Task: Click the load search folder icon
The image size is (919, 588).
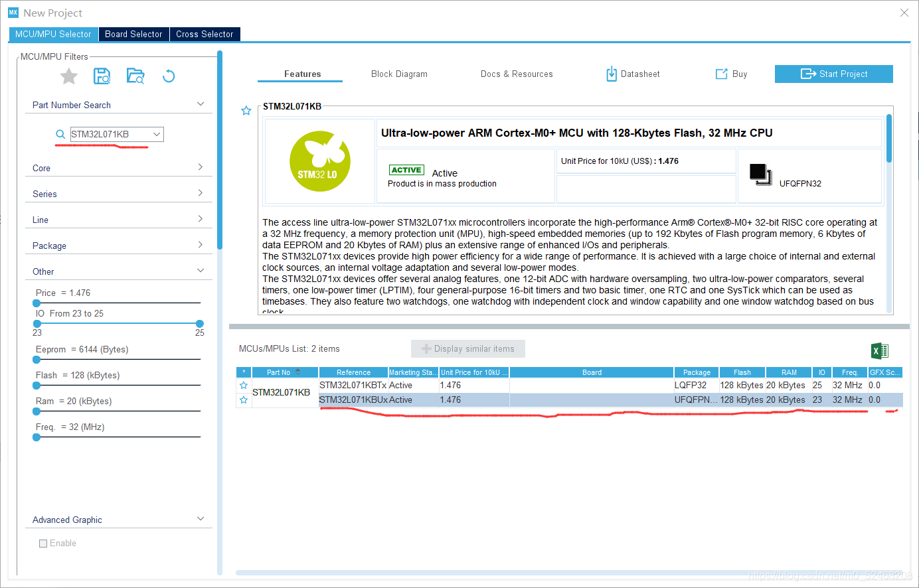Action: point(135,76)
